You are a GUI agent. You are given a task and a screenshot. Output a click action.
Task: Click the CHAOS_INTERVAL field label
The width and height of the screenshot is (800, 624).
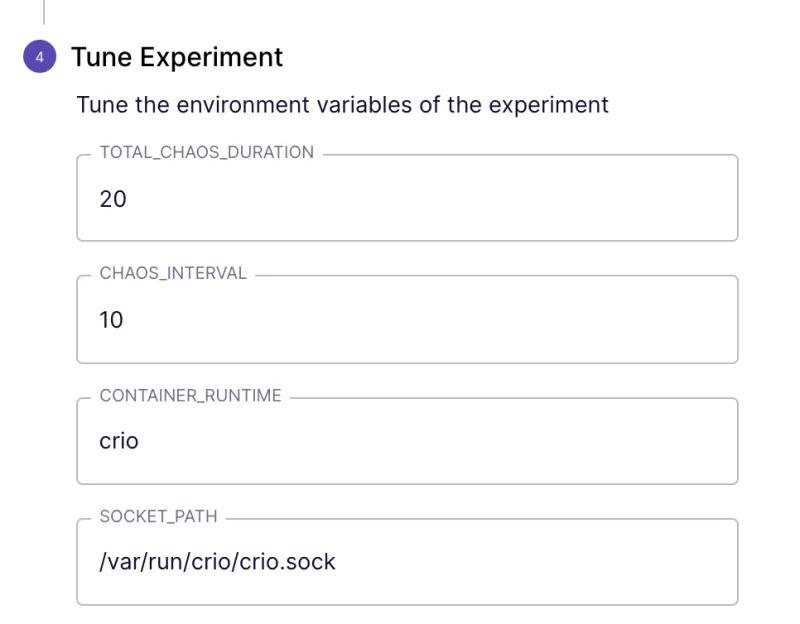173,274
